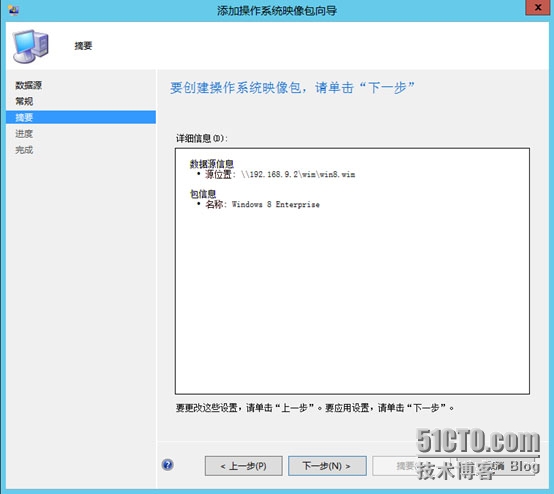This screenshot has width=554, height=494.
Task: Click the help question mark icon
Action: click(x=167, y=465)
